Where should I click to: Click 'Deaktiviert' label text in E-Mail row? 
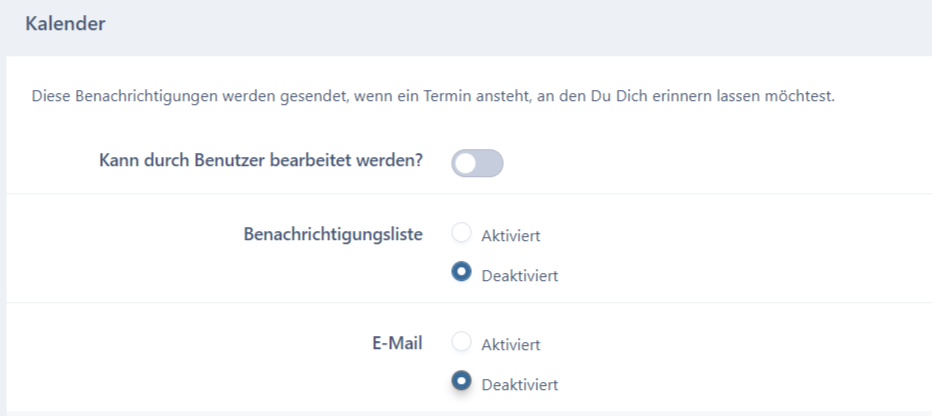point(519,384)
